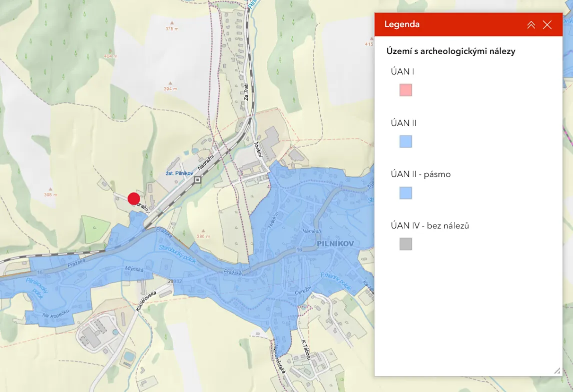Select the pink ÚAN I legend swatch
The image size is (573, 392).
pos(406,90)
